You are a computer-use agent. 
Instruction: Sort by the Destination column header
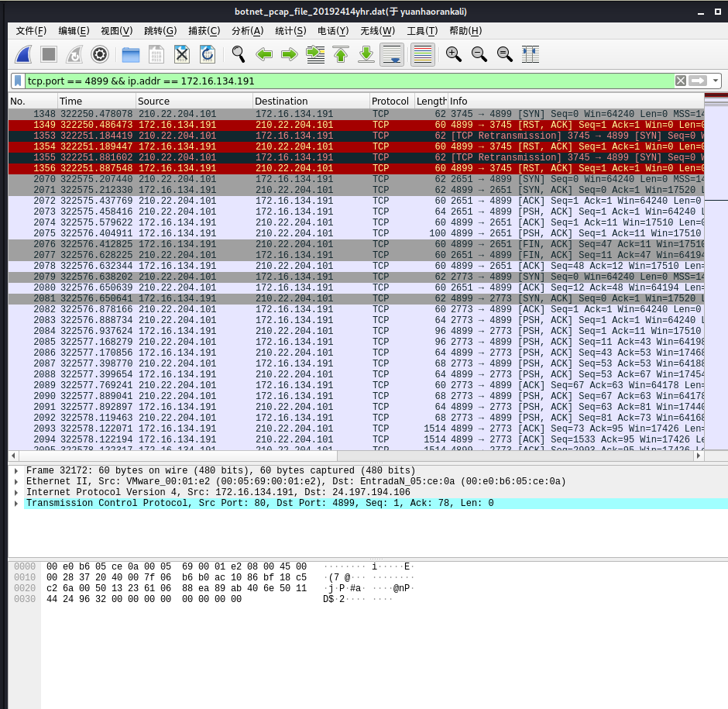click(311, 102)
